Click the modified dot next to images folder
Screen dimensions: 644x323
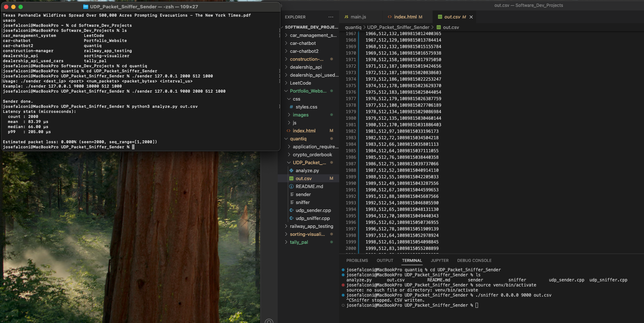(332, 115)
